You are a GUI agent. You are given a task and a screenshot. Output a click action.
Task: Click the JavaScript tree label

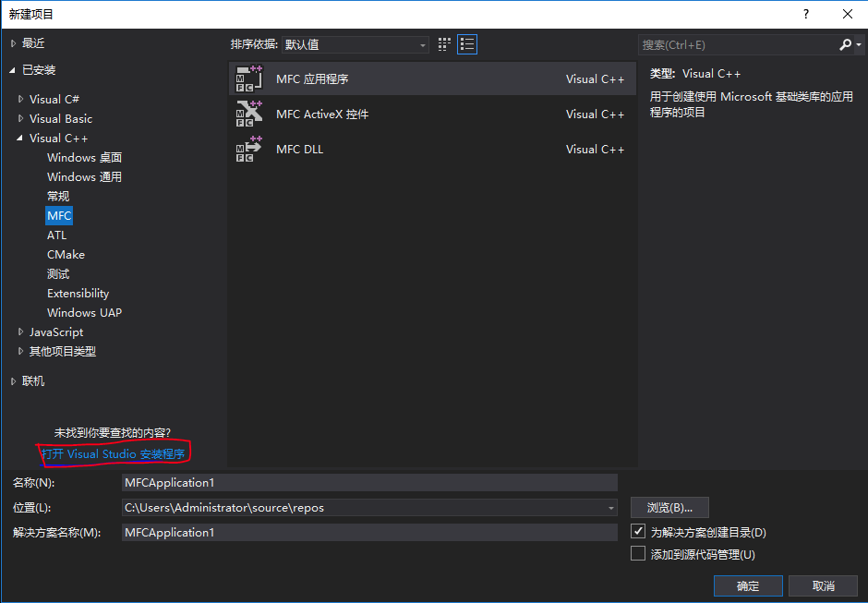56,332
